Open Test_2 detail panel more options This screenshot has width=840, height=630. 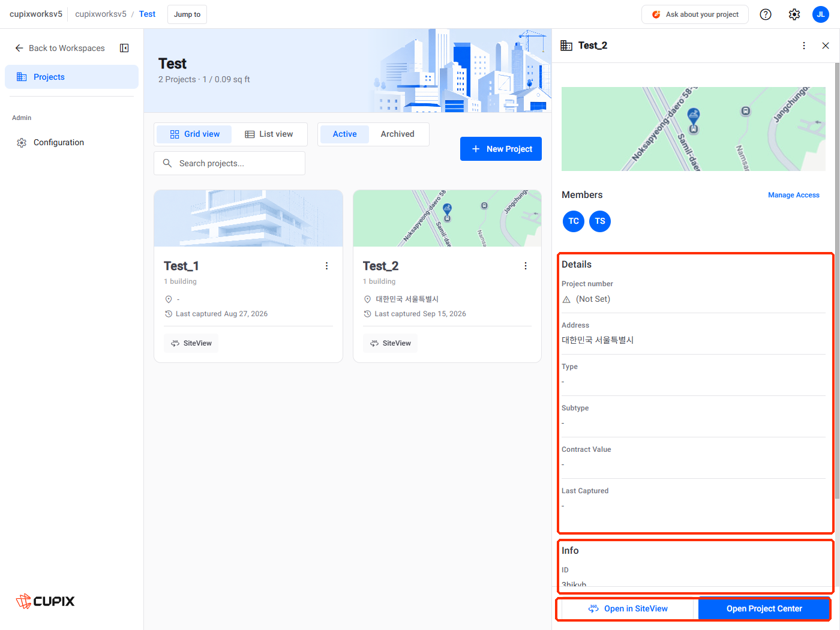pyautogui.click(x=804, y=46)
